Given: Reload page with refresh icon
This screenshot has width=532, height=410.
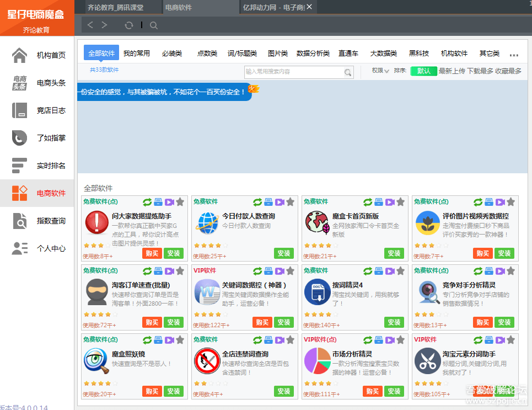Looking at the screenshot, I should coord(129,25).
